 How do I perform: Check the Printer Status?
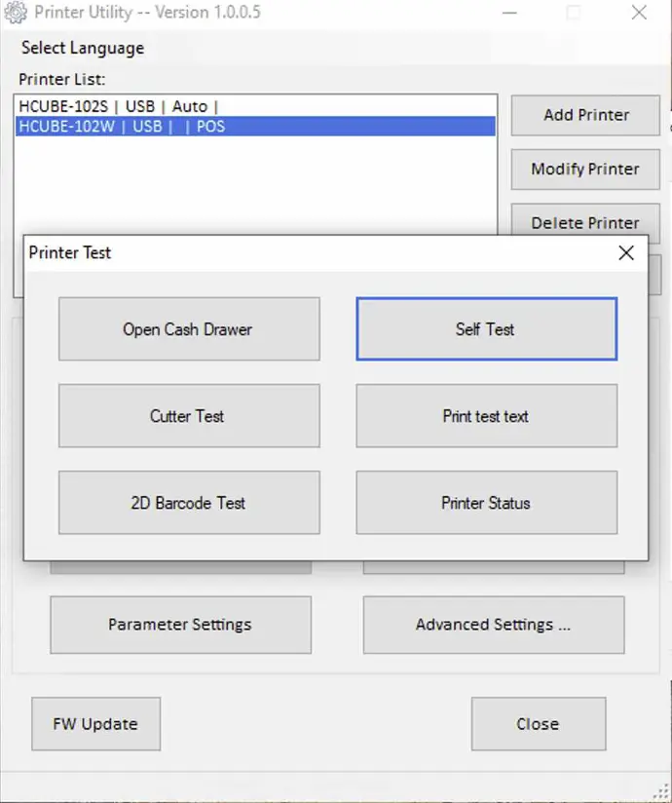point(487,503)
